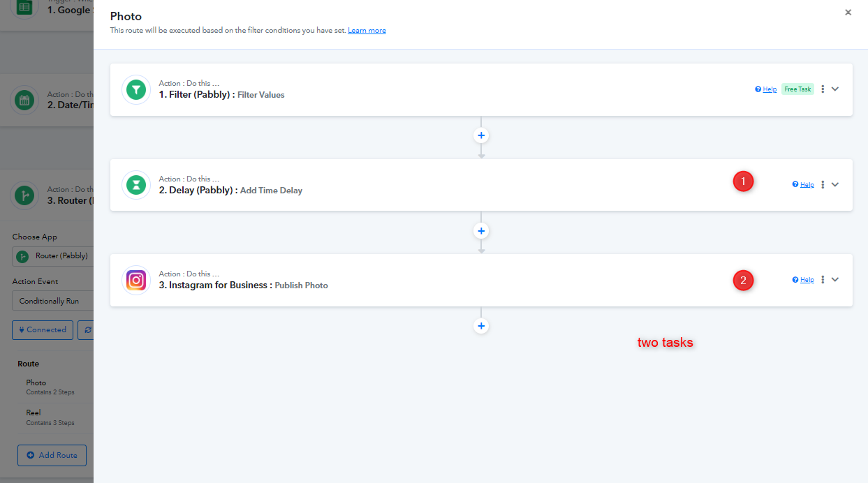Click '2. Delay (Pabbly) : Add Time Delay' title
The image size is (868, 483).
click(x=230, y=190)
